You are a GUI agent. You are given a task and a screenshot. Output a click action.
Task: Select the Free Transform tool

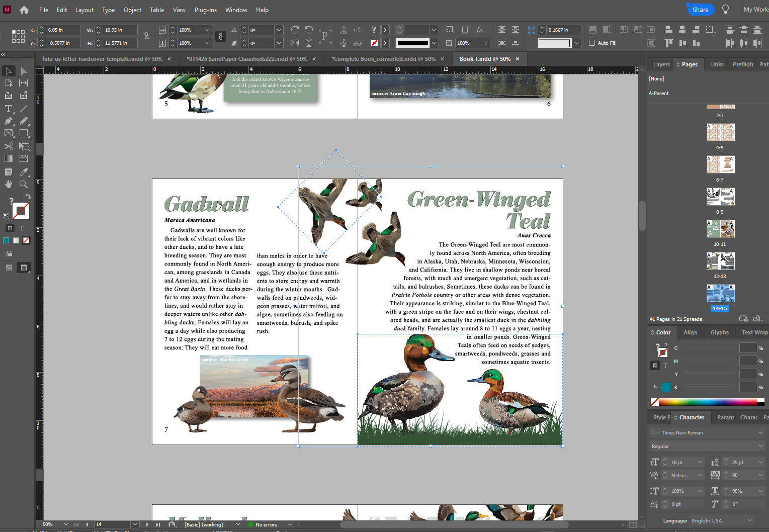coord(24,146)
